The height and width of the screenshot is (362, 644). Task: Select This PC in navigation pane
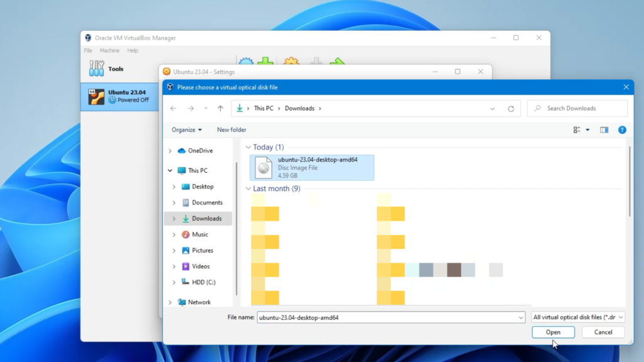tap(197, 170)
